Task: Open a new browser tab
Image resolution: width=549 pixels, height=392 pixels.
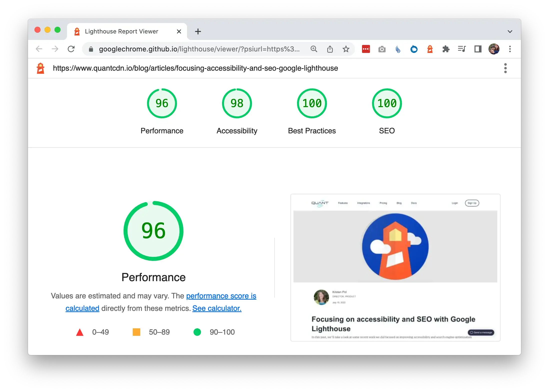Action: point(198,31)
